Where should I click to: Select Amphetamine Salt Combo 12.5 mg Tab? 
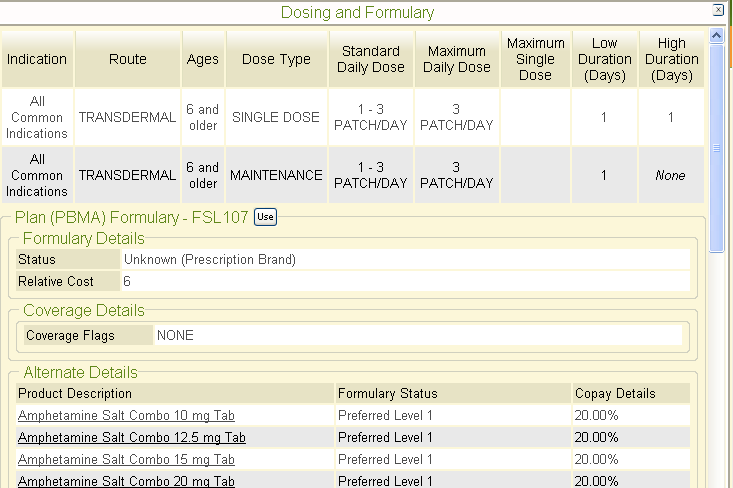pyautogui.click(x=132, y=437)
